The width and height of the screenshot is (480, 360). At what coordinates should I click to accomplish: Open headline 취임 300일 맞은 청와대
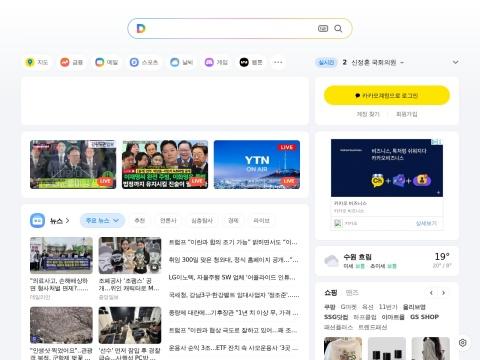233,260
